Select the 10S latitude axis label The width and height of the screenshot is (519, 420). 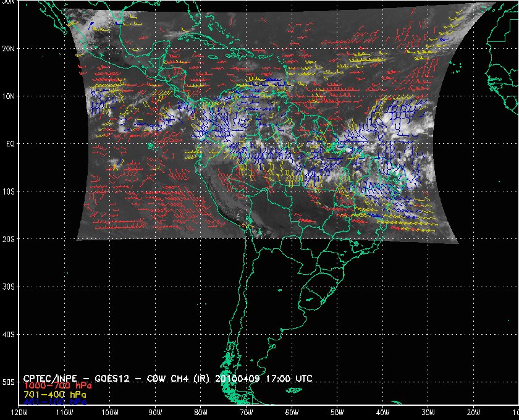(x=8, y=191)
